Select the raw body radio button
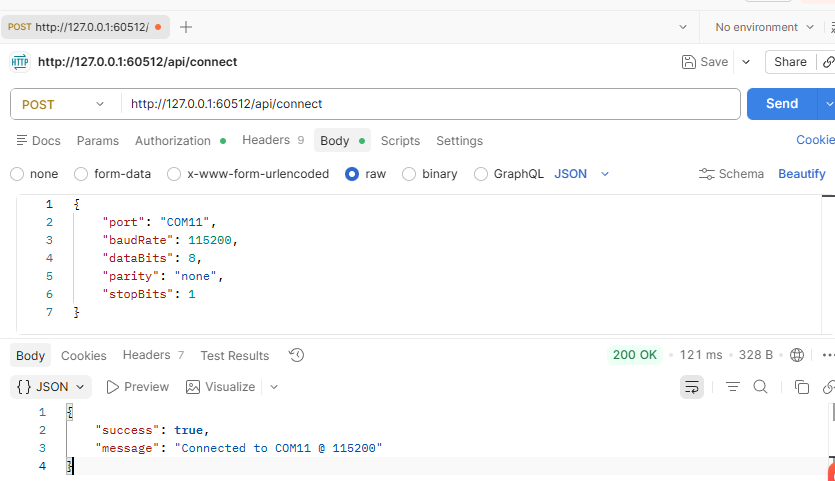The height and width of the screenshot is (481, 835). pyautogui.click(x=351, y=174)
